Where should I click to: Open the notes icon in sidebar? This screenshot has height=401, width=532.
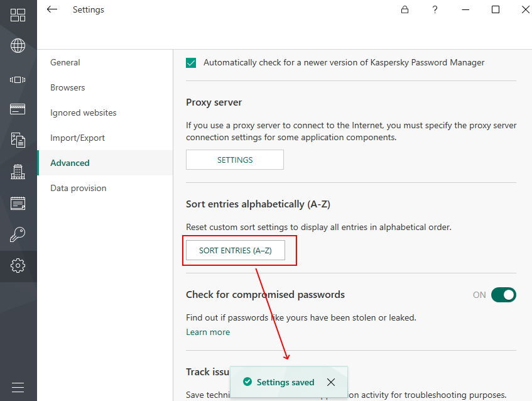18,203
